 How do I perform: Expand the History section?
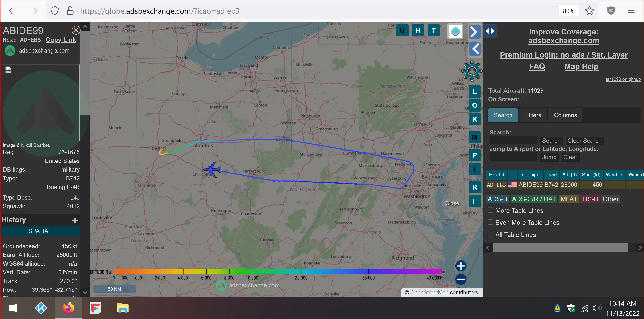75,220
